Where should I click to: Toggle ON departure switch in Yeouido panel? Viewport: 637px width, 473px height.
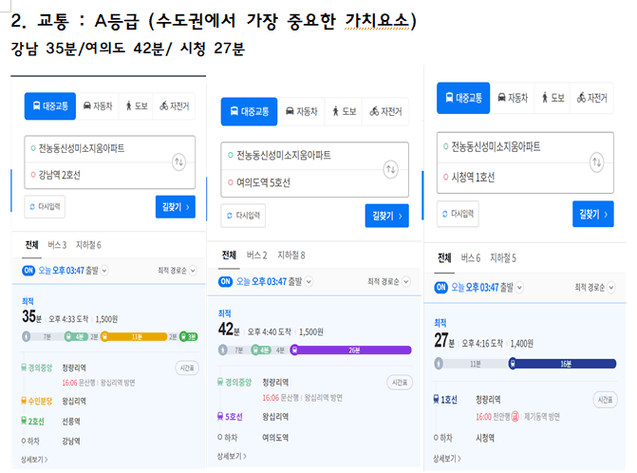pyautogui.click(x=225, y=282)
